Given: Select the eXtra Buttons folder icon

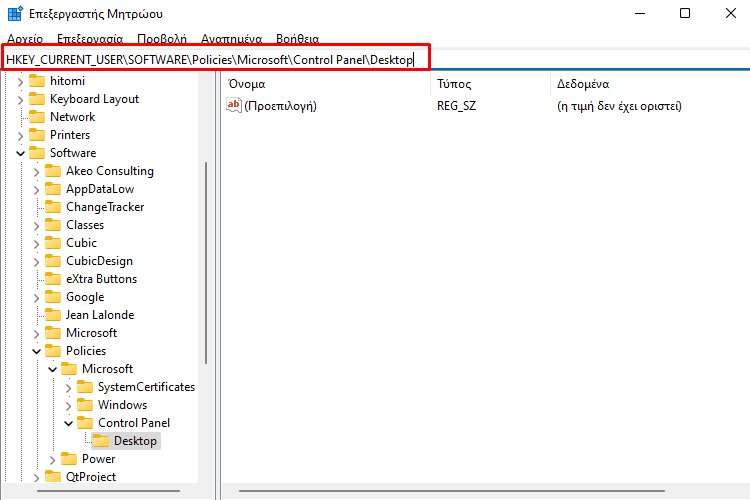Looking at the screenshot, I should [53, 279].
